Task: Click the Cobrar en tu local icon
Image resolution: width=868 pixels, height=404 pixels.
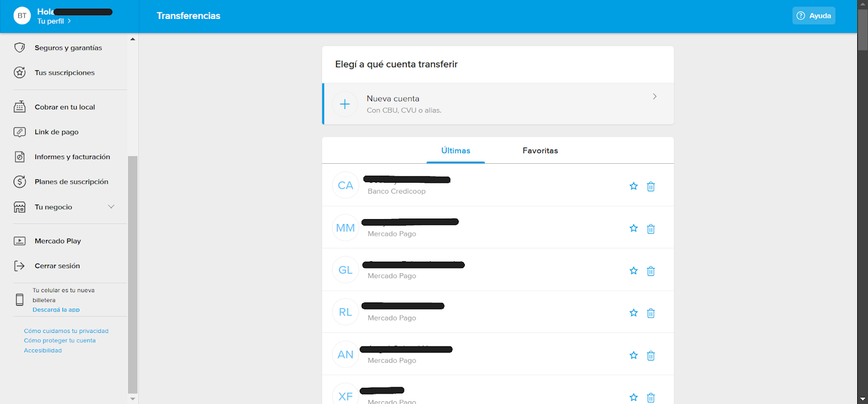Action: click(x=20, y=107)
